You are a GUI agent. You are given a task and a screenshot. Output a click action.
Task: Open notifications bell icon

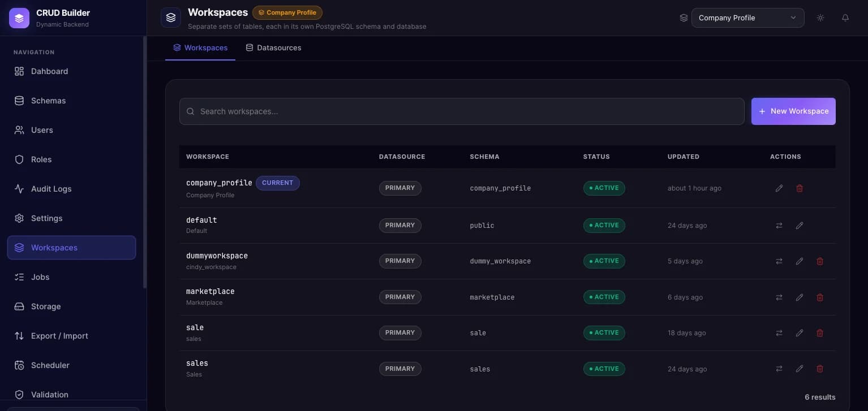click(x=845, y=18)
